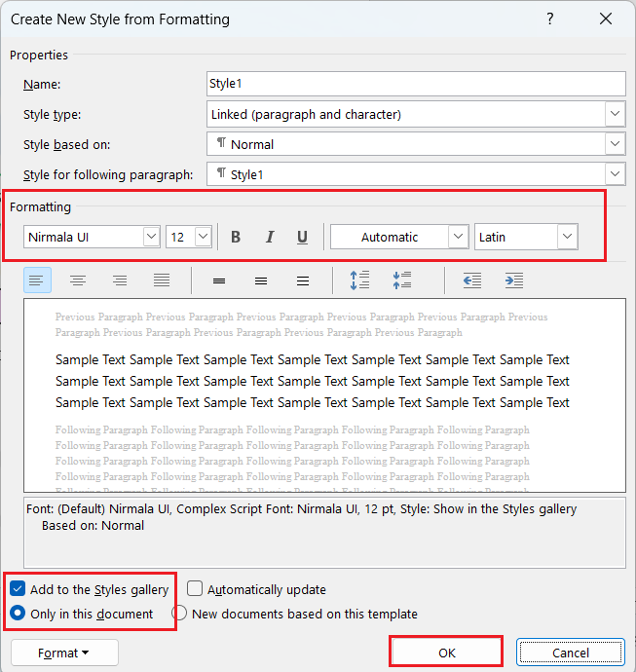Image resolution: width=636 pixels, height=672 pixels.
Task: Click the font description summary box
Action: pyautogui.click(x=324, y=533)
